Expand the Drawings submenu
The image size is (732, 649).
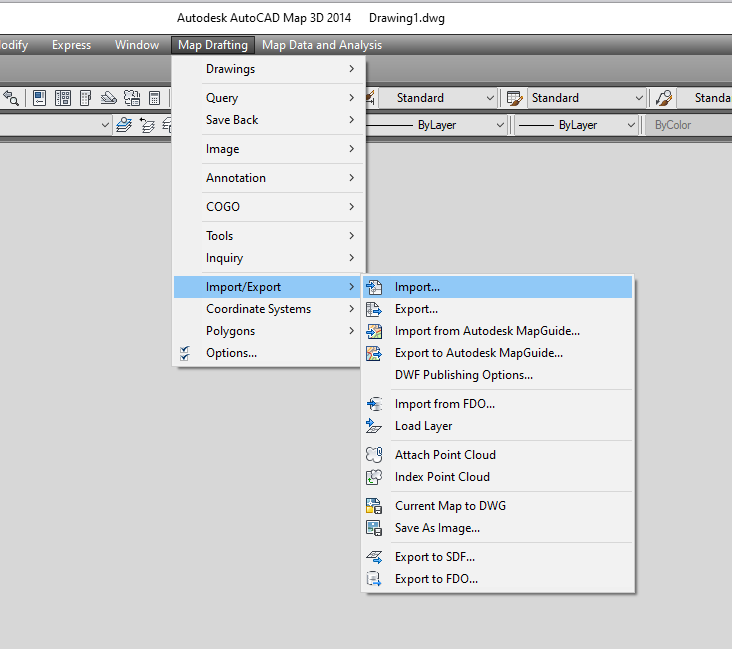point(269,69)
